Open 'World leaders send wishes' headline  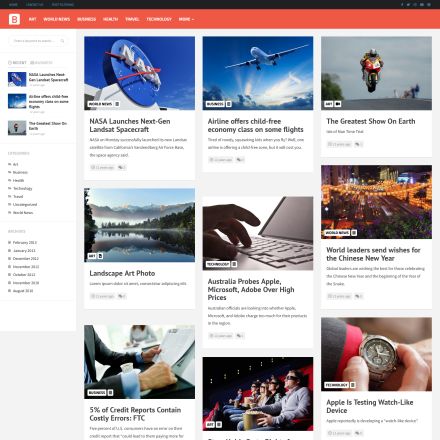373,254
